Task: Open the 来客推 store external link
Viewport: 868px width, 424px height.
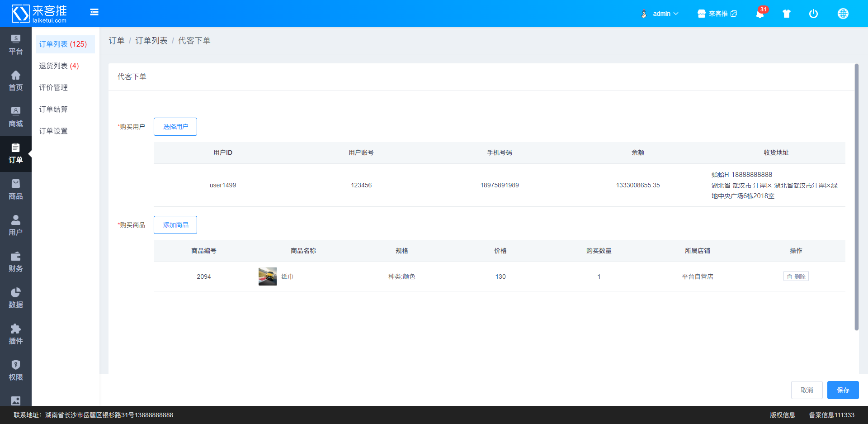Action: coord(717,14)
